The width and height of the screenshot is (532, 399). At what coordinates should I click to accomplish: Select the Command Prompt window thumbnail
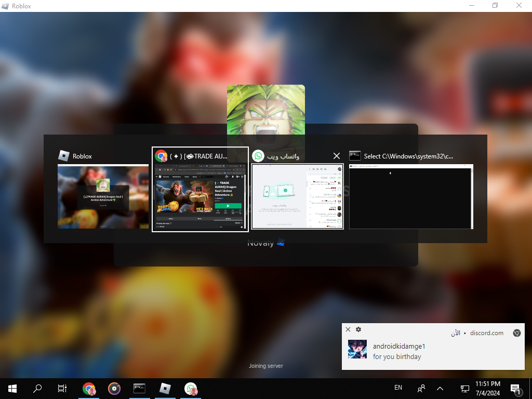coord(411,196)
